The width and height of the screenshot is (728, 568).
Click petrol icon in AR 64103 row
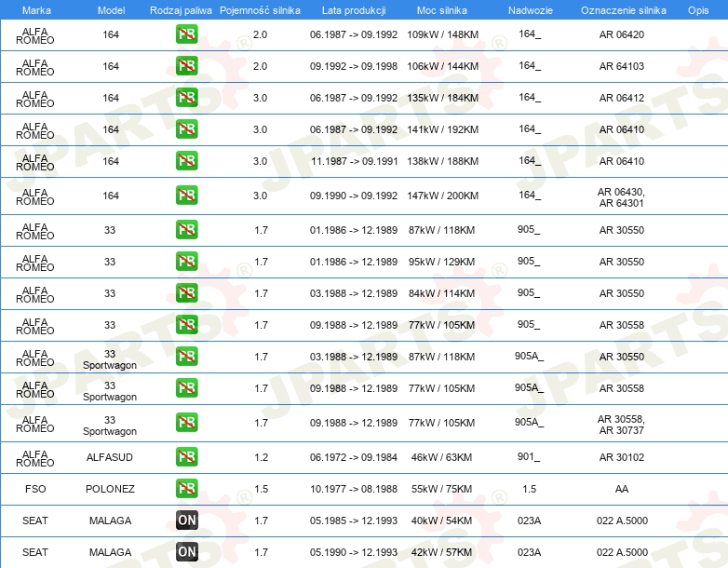(x=186, y=66)
